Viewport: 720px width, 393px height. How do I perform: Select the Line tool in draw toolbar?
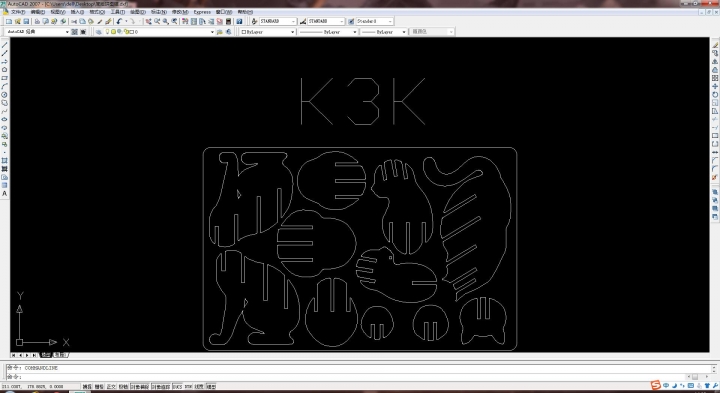point(5,45)
